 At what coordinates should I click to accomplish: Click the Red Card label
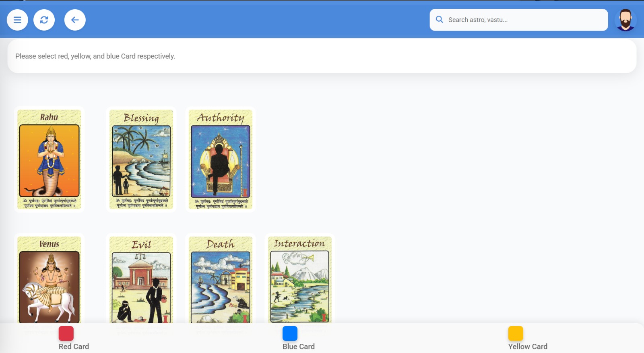(x=74, y=347)
